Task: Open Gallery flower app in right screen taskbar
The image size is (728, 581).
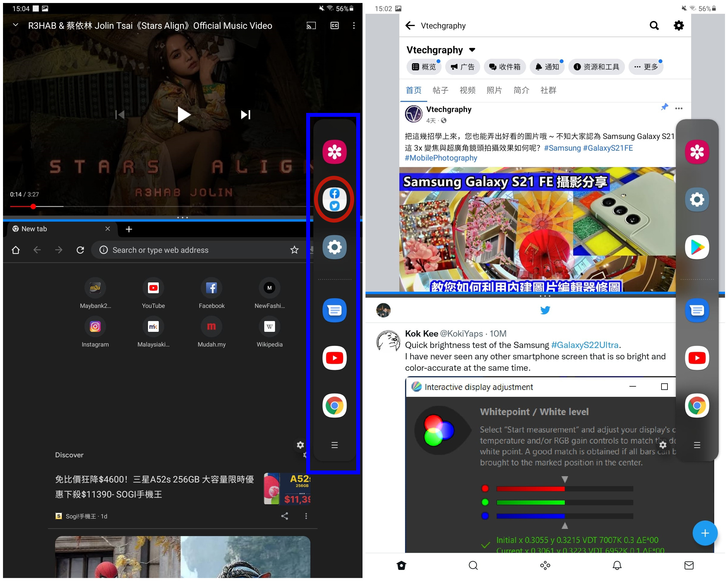Action: click(697, 152)
